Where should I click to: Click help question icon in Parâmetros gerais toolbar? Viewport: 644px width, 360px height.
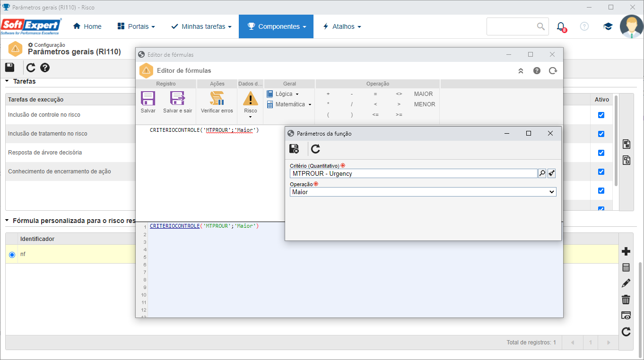[45, 68]
